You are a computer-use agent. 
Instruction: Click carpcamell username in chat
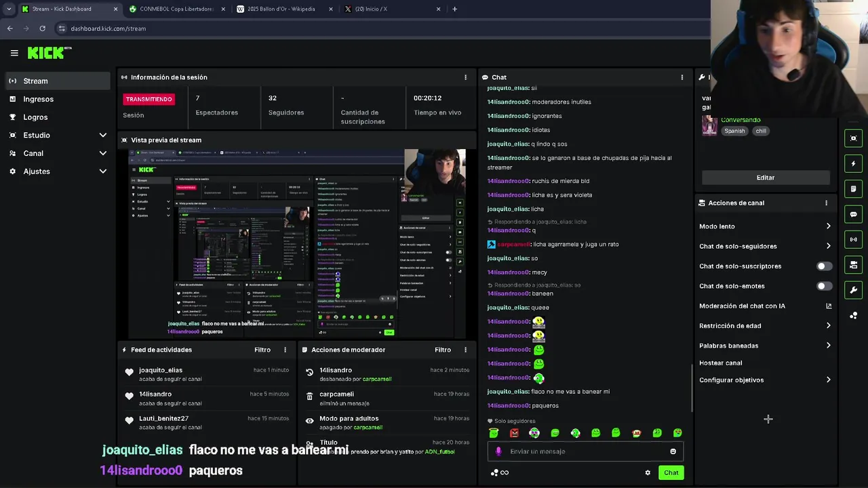point(513,244)
